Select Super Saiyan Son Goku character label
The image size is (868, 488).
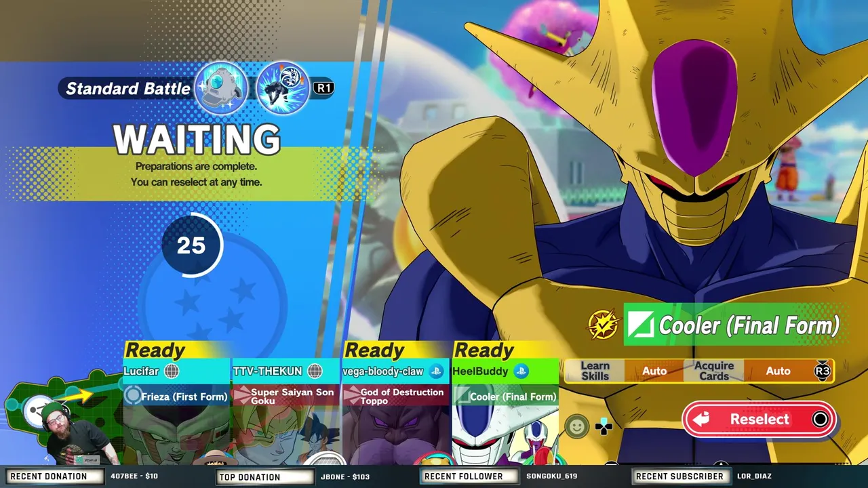292,396
